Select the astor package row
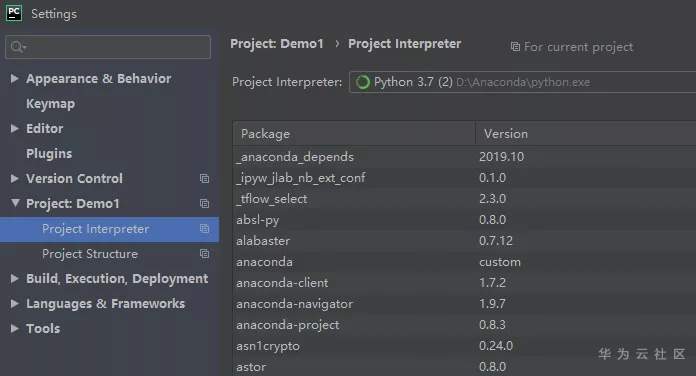This screenshot has height=376, width=696. click(465, 367)
